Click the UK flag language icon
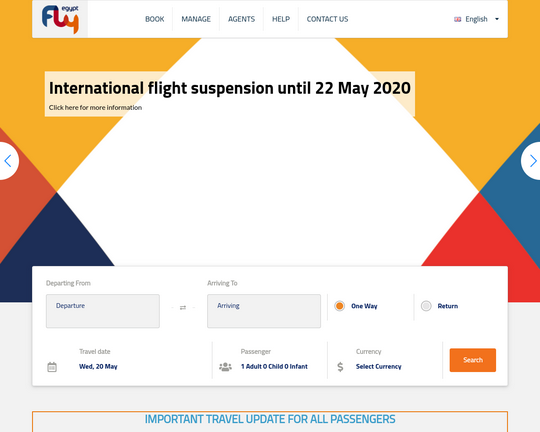Viewport: 540px width, 432px height. click(457, 19)
